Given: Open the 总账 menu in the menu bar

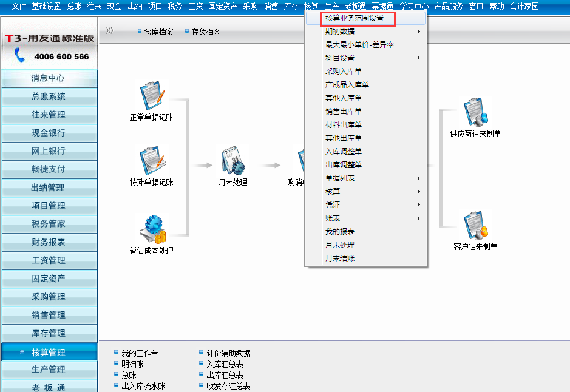Looking at the screenshot, I should [x=74, y=6].
